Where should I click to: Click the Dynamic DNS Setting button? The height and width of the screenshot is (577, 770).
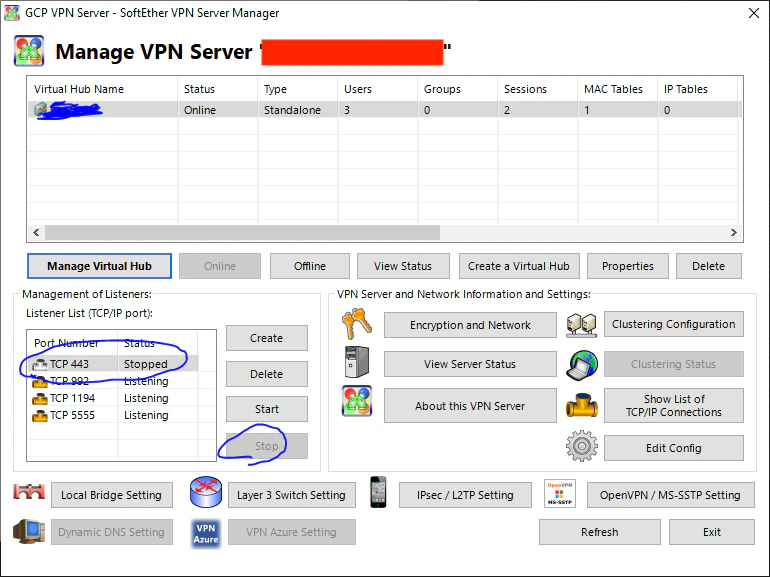pos(111,532)
